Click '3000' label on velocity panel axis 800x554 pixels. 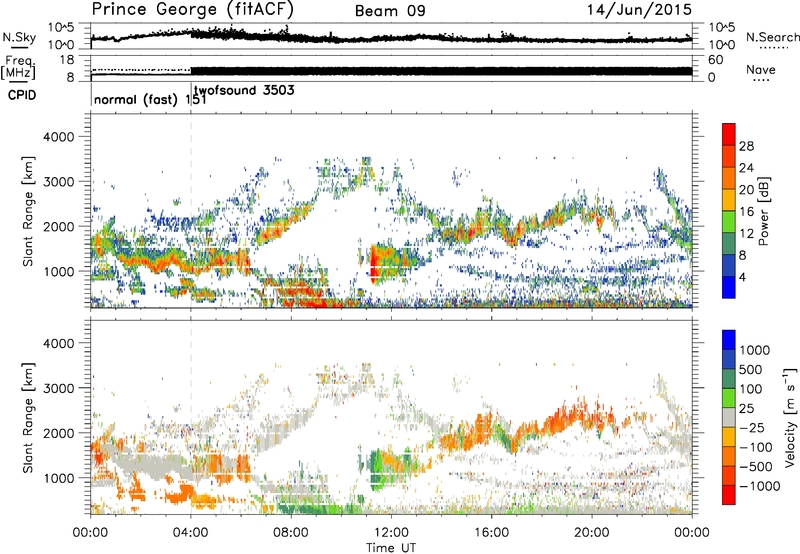59,388
